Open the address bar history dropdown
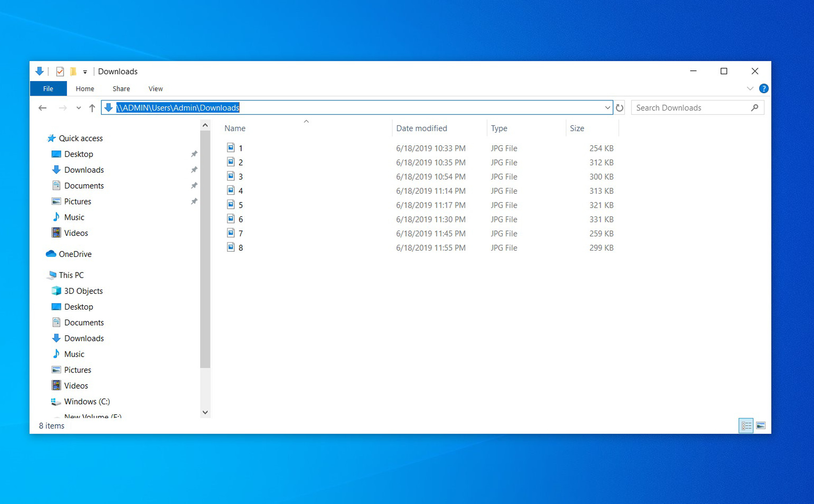 pos(607,108)
